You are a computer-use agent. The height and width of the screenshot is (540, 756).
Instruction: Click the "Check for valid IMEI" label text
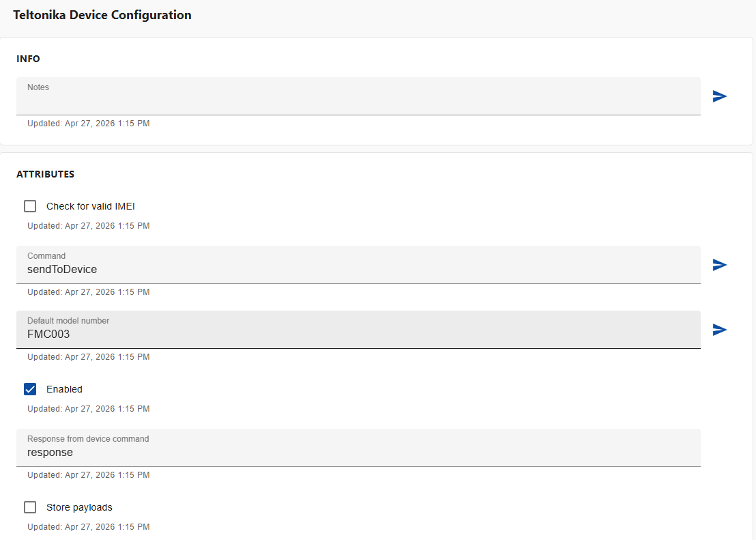(x=91, y=206)
